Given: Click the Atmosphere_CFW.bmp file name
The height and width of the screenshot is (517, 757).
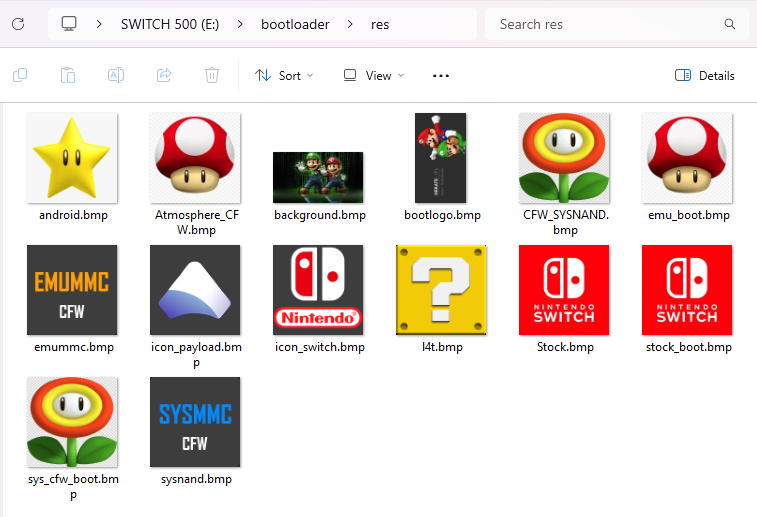Looking at the screenshot, I should [x=196, y=222].
